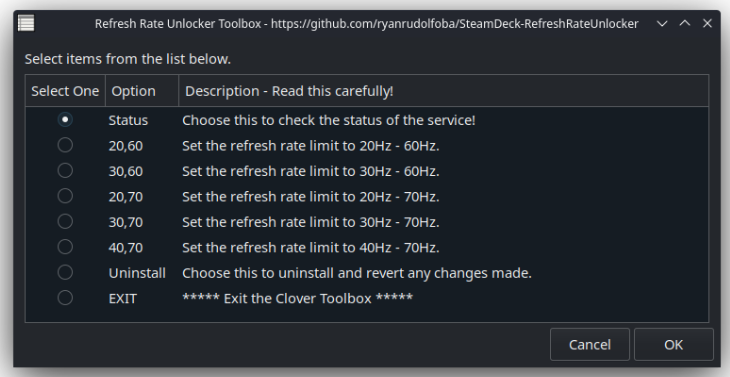Pick the 20,70 radio button
Image resolution: width=730 pixels, height=377 pixels.
(65, 196)
